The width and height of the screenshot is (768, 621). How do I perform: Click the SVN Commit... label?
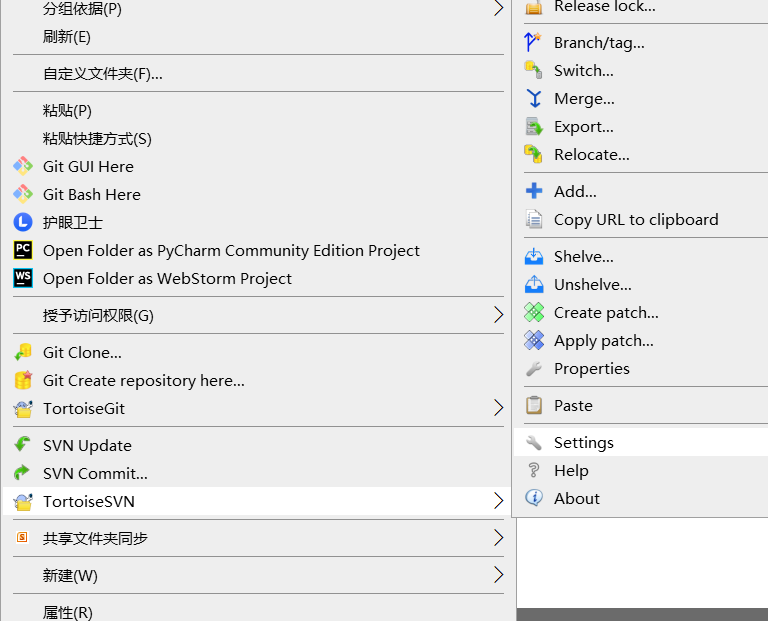pyautogui.click(x=95, y=474)
